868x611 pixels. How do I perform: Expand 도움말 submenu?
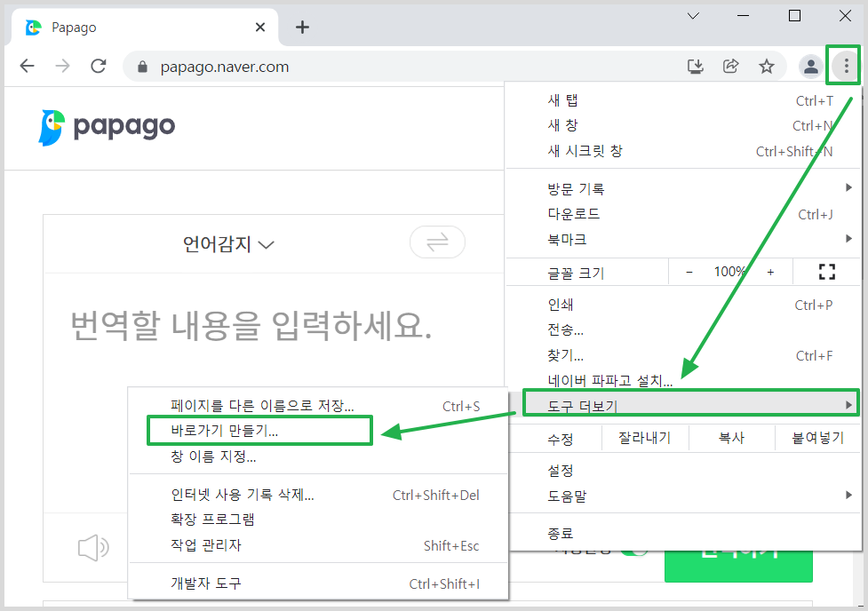684,496
